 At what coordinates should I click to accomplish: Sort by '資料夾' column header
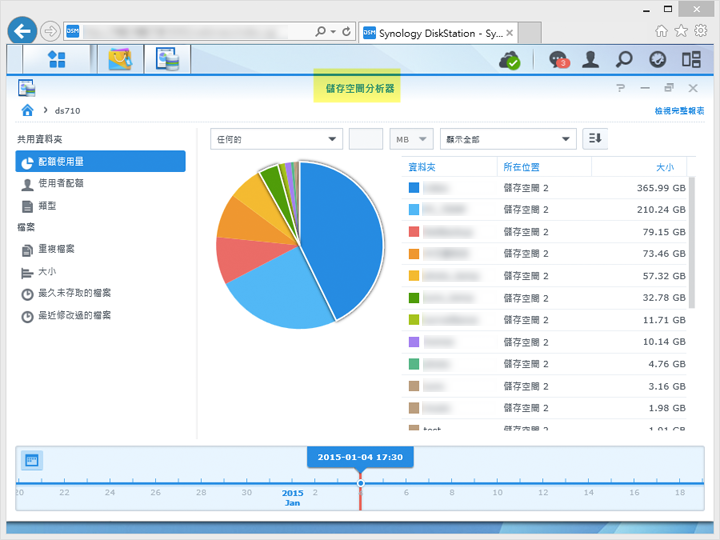[449, 167]
